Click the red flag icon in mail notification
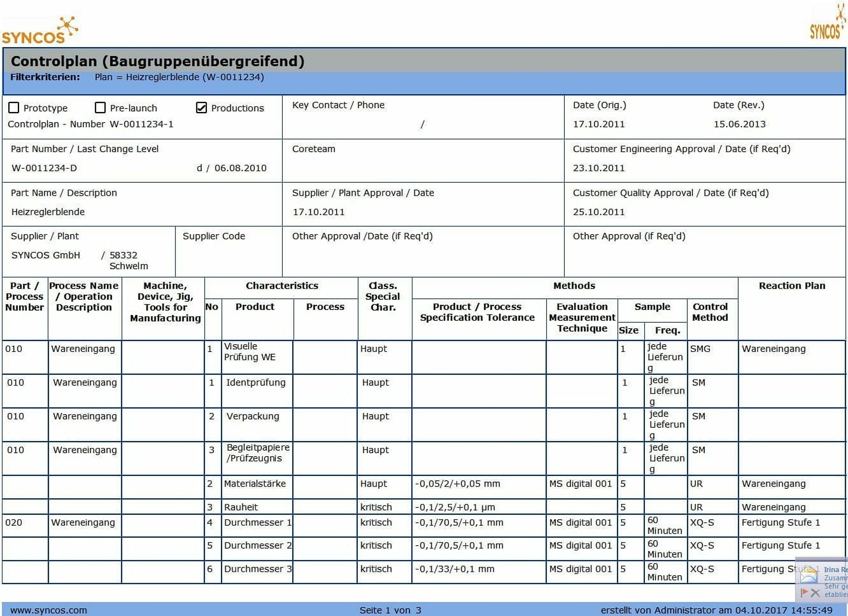Image resolution: width=848 pixels, height=616 pixels. [x=803, y=592]
